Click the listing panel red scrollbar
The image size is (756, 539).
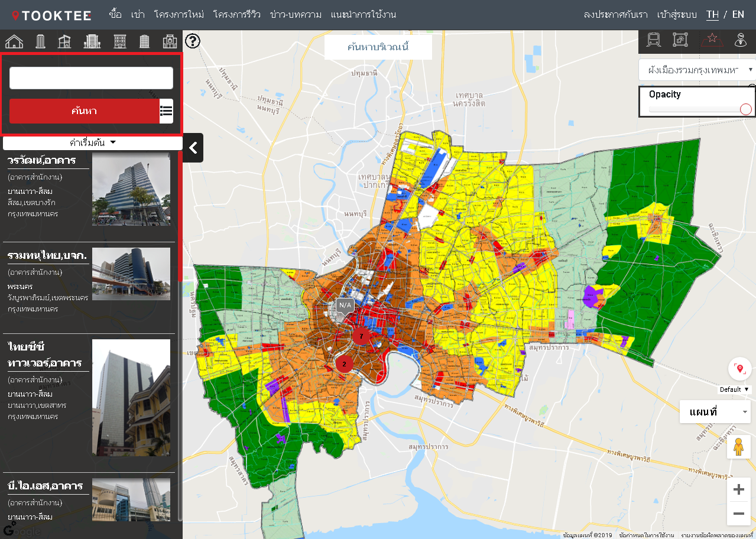click(180, 216)
